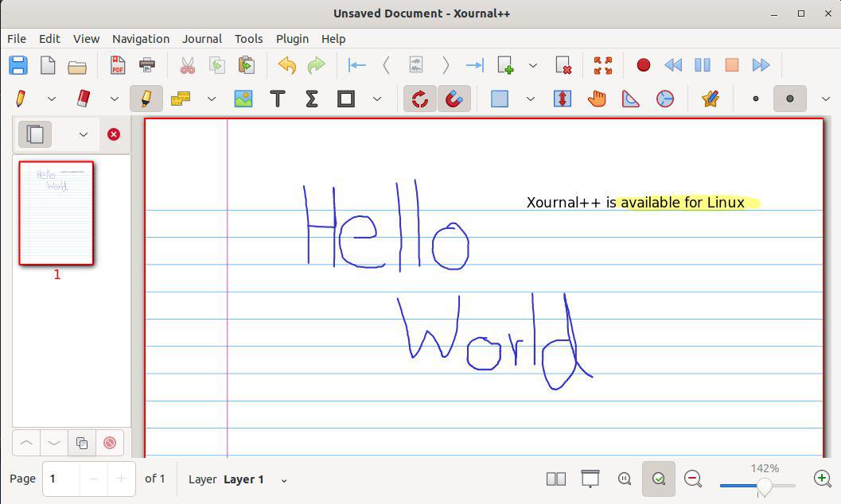Screen dimensions: 841x504
Task: Toggle fullscreen mode
Action: coord(603,65)
